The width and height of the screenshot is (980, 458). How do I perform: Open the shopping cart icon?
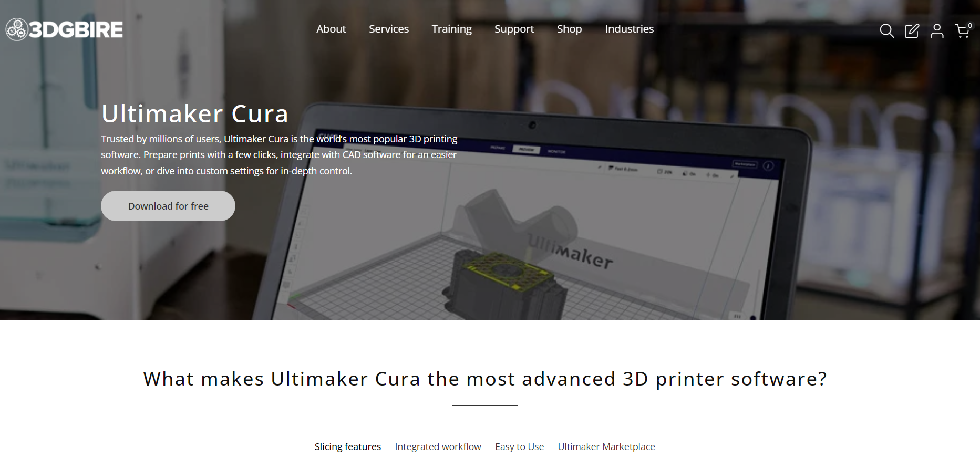pos(963,30)
